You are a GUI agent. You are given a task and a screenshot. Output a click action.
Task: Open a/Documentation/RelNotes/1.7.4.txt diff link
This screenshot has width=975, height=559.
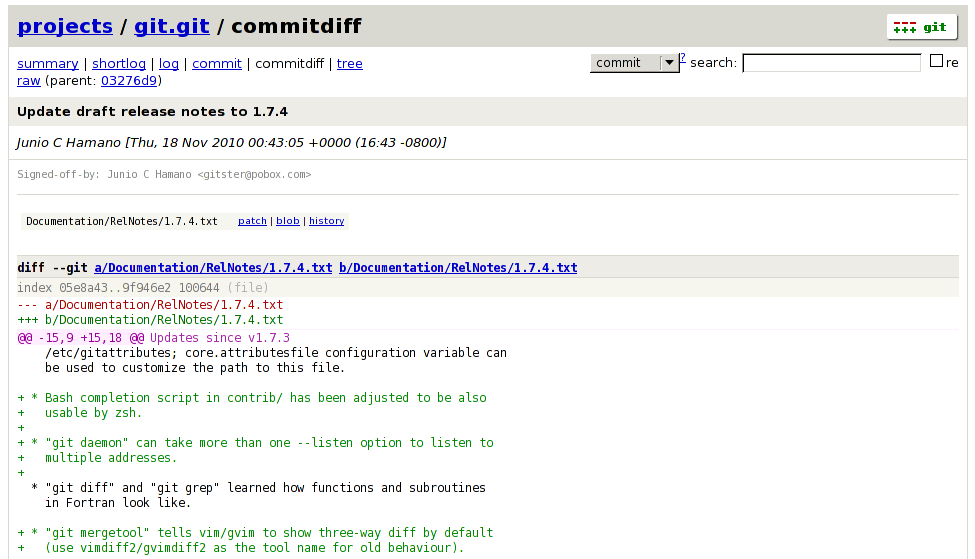tap(213, 268)
